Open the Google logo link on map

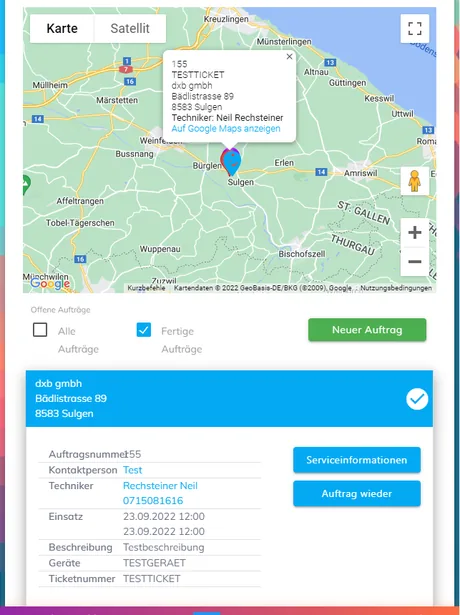click(50, 283)
